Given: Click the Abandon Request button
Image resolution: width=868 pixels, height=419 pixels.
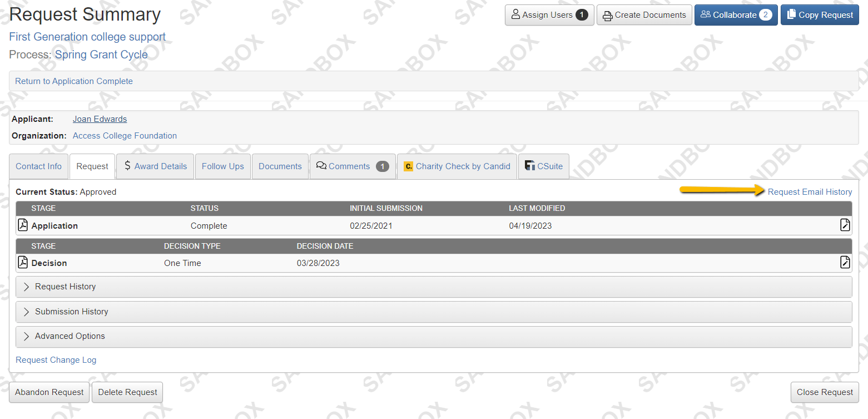Looking at the screenshot, I should 49,392.
